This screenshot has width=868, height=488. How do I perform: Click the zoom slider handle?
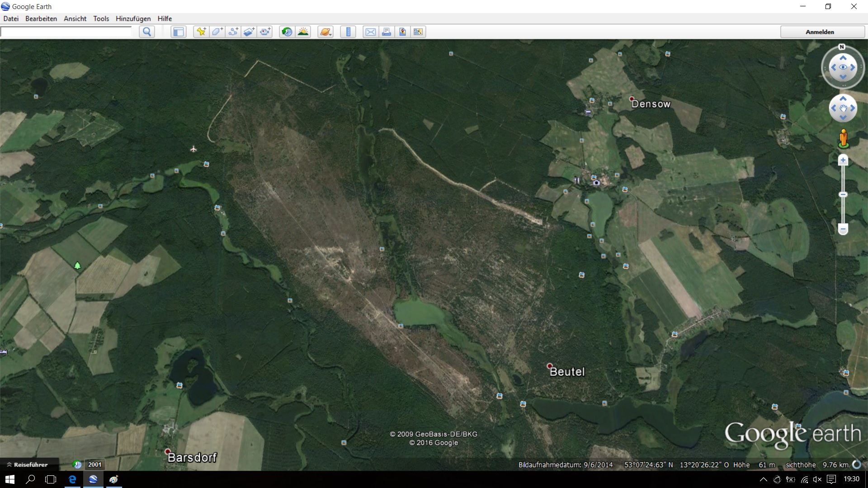coord(843,195)
